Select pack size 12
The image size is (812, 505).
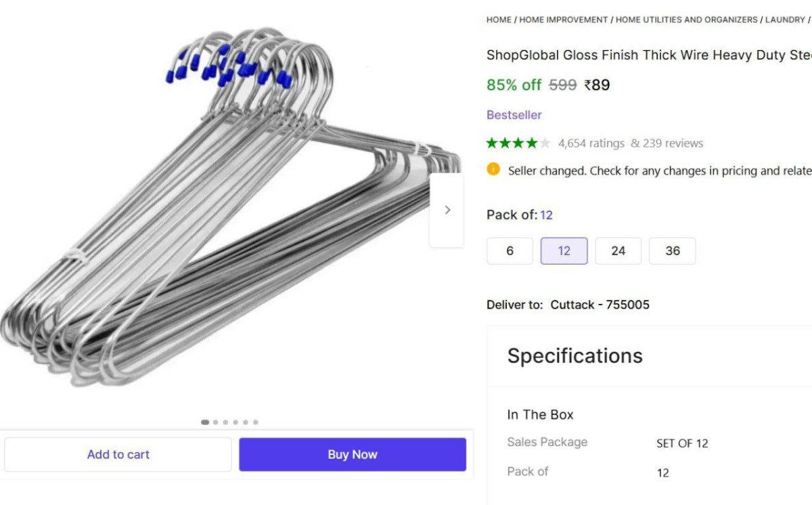pyautogui.click(x=564, y=251)
